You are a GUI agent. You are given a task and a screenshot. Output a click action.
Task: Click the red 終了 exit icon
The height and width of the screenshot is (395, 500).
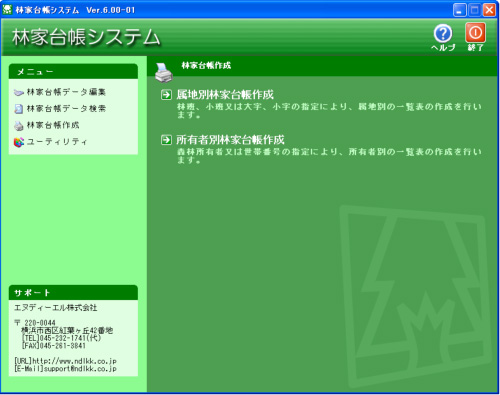tap(475, 33)
